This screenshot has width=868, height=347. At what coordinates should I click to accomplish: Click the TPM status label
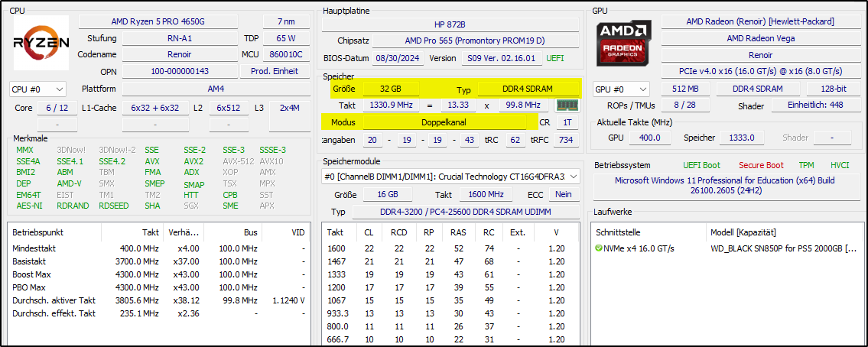click(x=806, y=166)
